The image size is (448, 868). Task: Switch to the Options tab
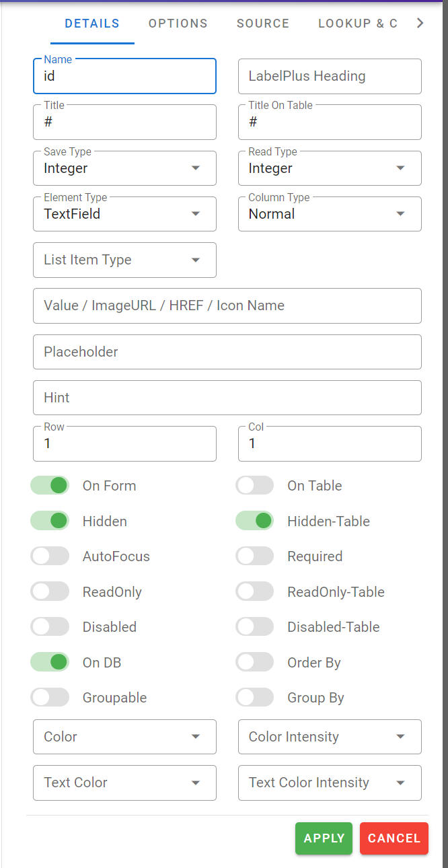178,24
